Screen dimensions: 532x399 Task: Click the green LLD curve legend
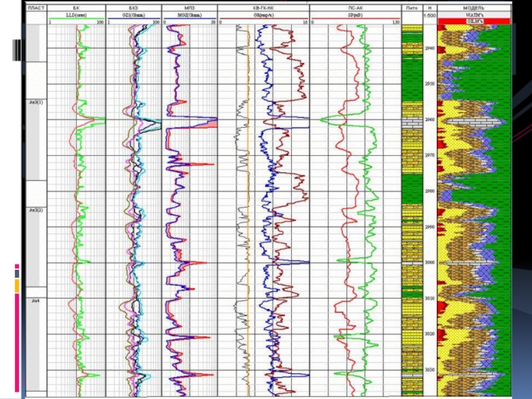pos(76,15)
